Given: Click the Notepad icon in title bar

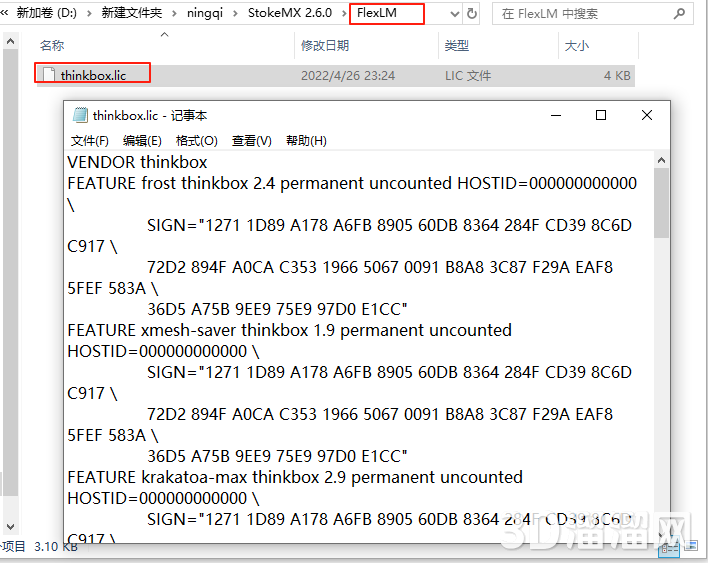Looking at the screenshot, I should [80, 116].
